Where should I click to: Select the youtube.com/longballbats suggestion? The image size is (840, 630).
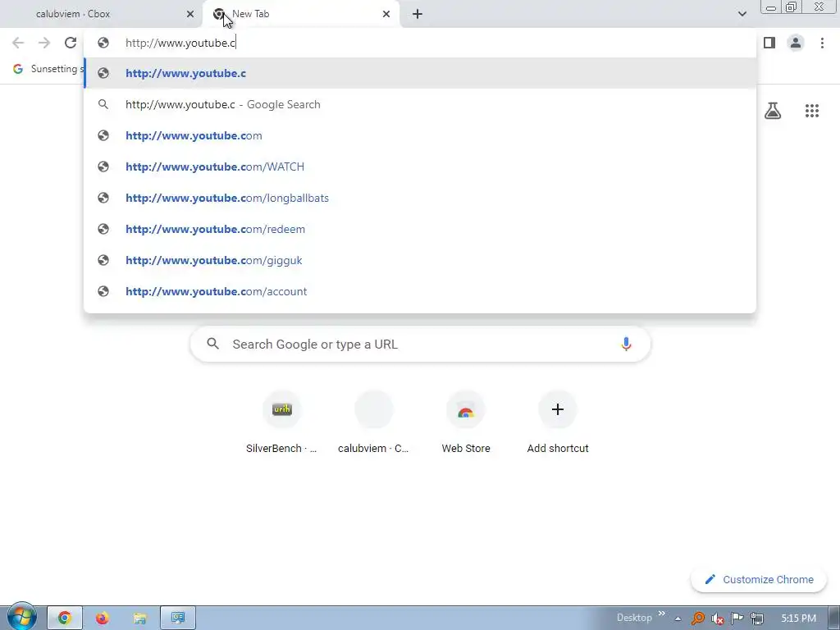pyautogui.click(x=420, y=198)
